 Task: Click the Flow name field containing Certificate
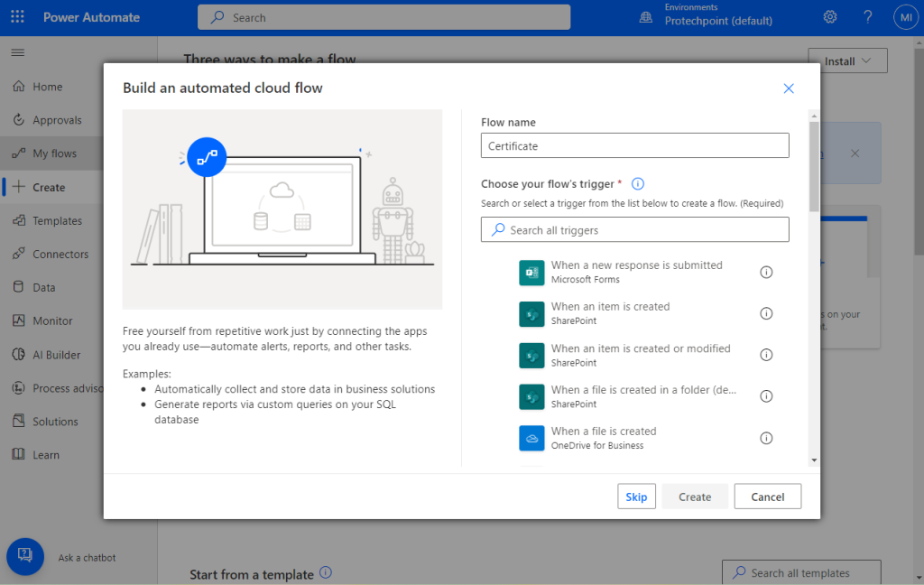[x=634, y=145]
